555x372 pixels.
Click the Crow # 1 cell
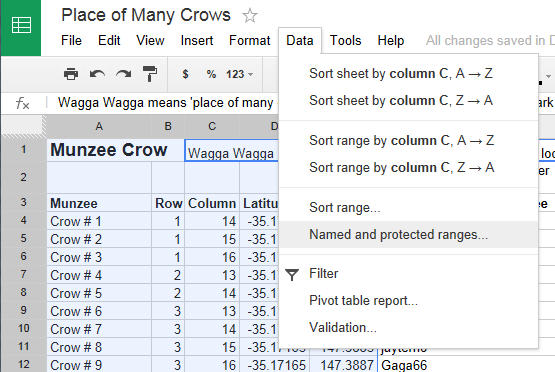click(x=99, y=221)
